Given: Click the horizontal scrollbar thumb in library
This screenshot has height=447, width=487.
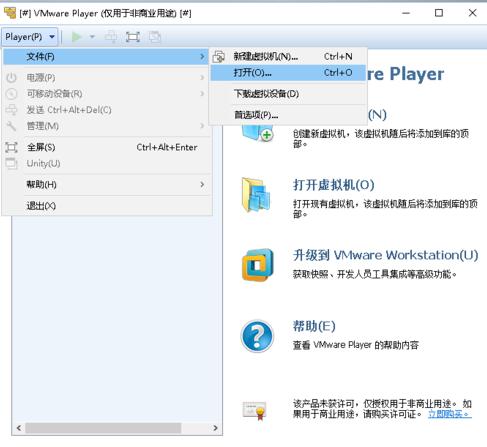Looking at the screenshot, I should [103, 428].
